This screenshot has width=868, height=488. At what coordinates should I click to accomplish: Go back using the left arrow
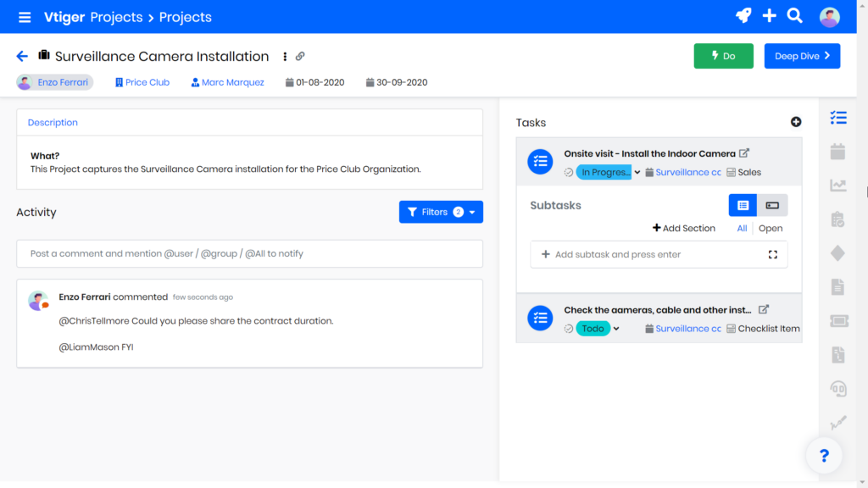[x=22, y=57]
